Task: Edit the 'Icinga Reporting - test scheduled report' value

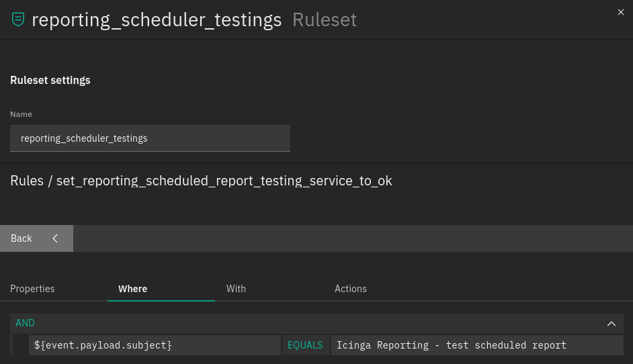Action: tap(477, 345)
